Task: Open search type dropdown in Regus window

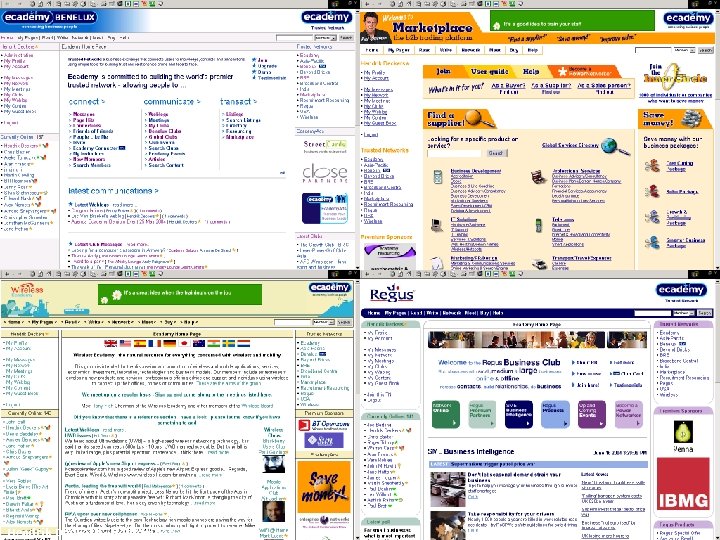Action: (x=683, y=313)
